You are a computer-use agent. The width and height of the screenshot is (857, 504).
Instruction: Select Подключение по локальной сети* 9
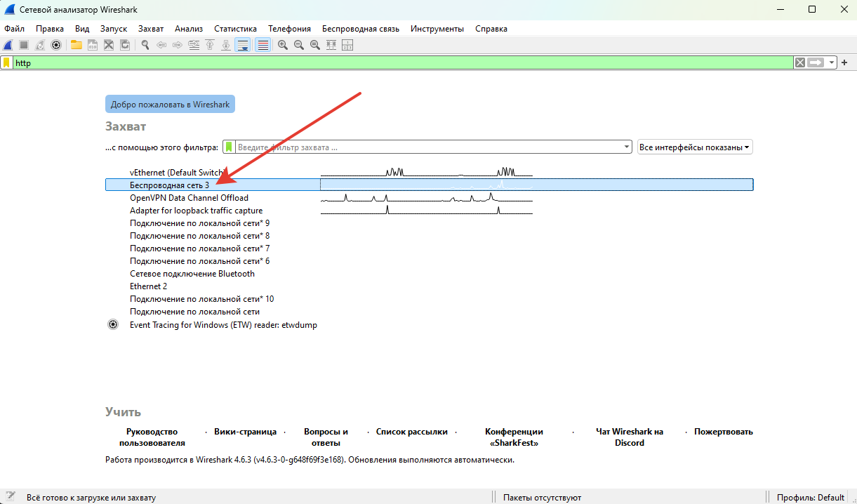pos(429,223)
